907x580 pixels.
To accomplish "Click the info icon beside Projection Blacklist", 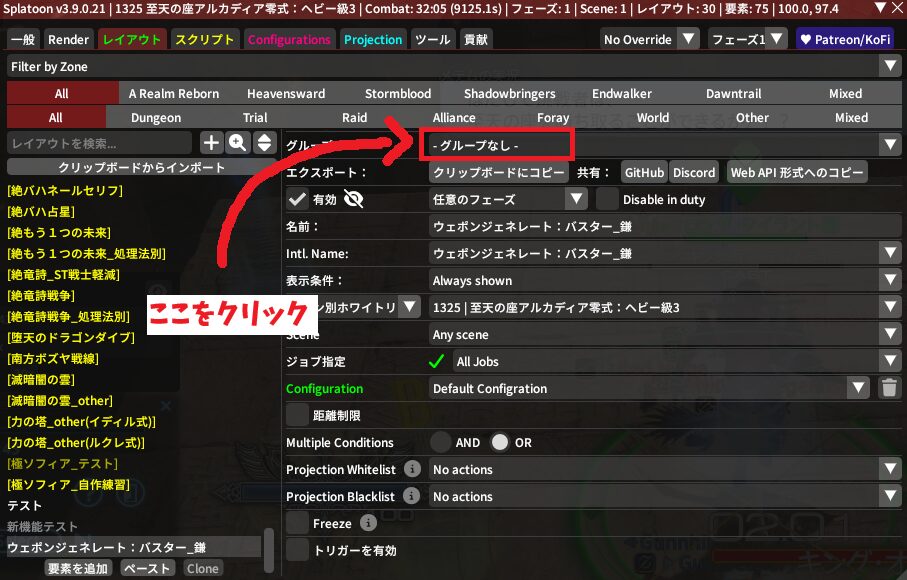I will tap(412, 496).
